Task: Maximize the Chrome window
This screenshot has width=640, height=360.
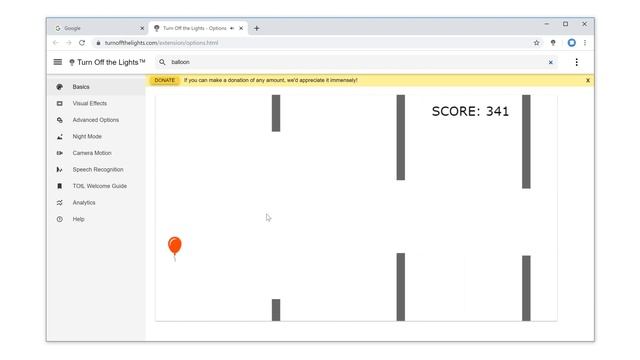Action: 566,24
